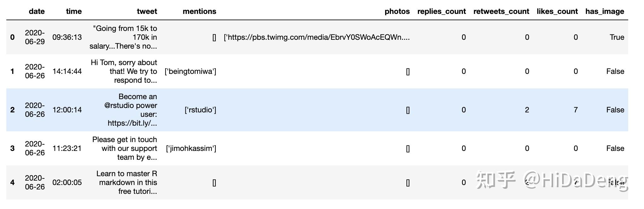Select row index 0
This screenshot has height=209, width=644.
pyautogui.click(x=12, y=37)
